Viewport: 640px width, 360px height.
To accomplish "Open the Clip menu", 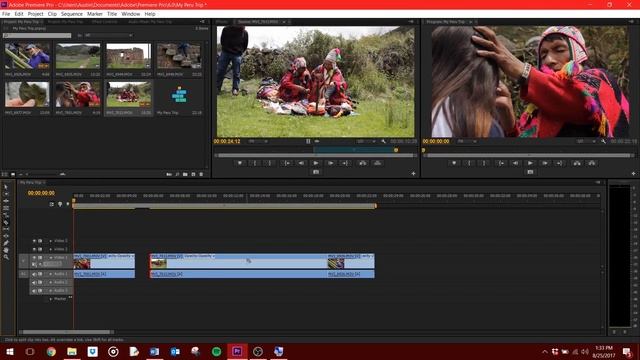I will [x=52, y=14].
